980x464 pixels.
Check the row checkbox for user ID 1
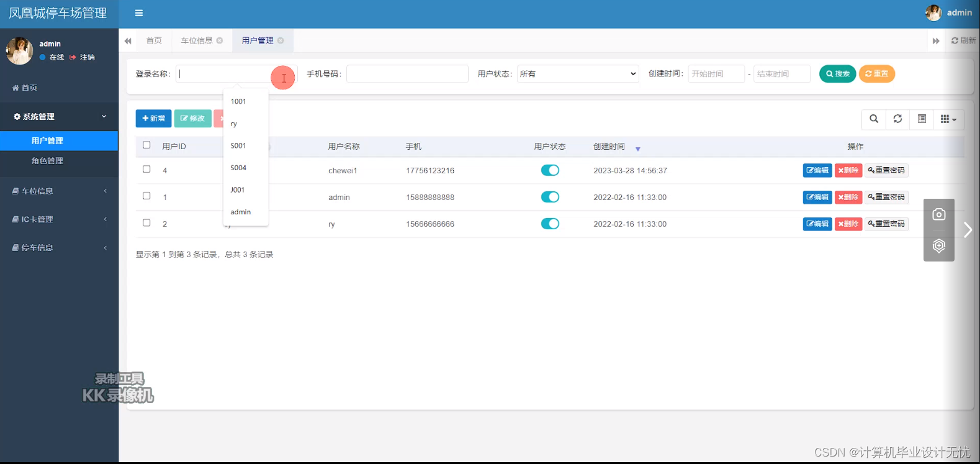146,196
